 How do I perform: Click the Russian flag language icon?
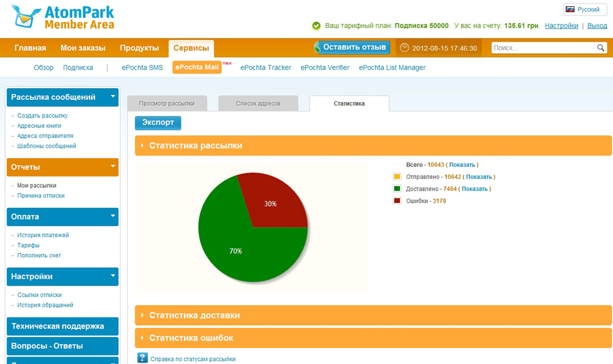point(570,10)
